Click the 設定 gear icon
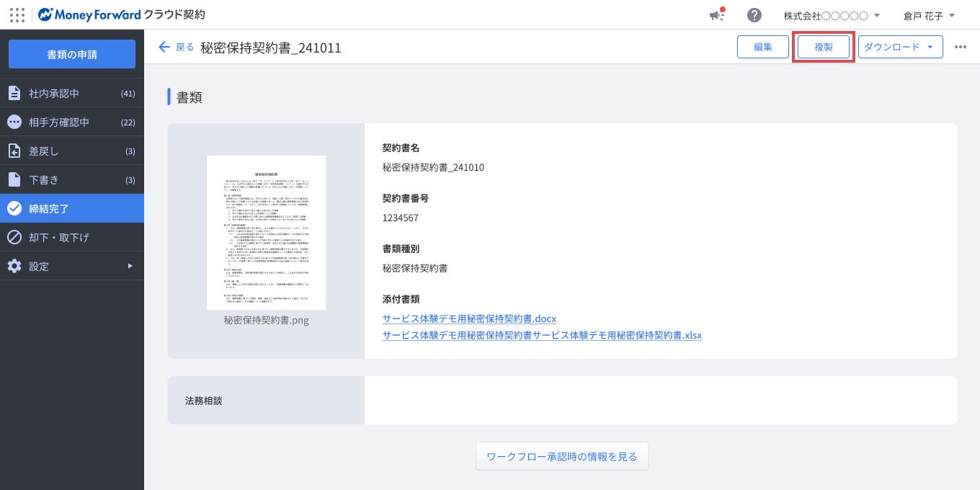This screenshot has height=490, width=980. pyautogui.click(x=14, y=266)
